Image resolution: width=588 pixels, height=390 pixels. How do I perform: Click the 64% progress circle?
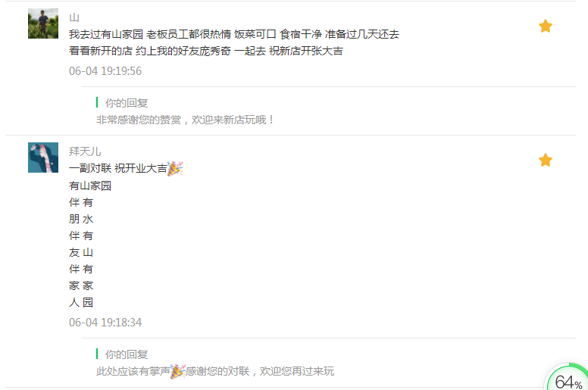[x=568, y=379]
